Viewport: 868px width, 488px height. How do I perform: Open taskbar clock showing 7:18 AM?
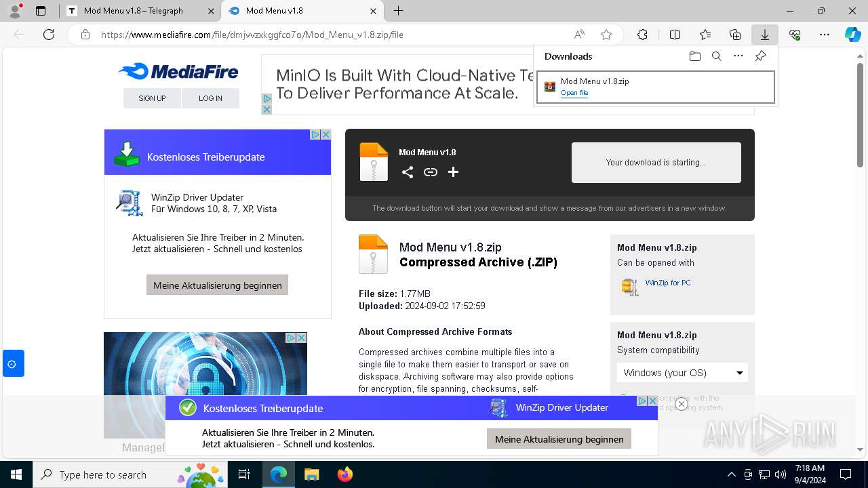pos(809,474)
